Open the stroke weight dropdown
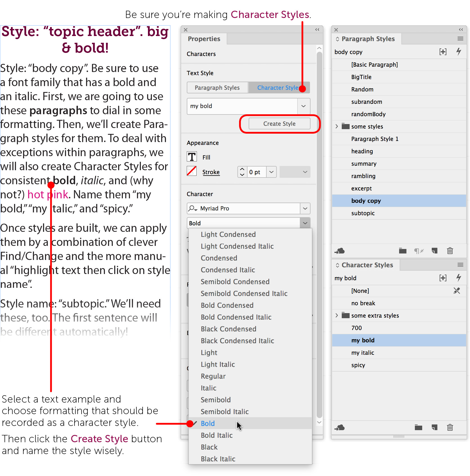Image resolution: width=470 pixels, height=476 pixels. 271,172
